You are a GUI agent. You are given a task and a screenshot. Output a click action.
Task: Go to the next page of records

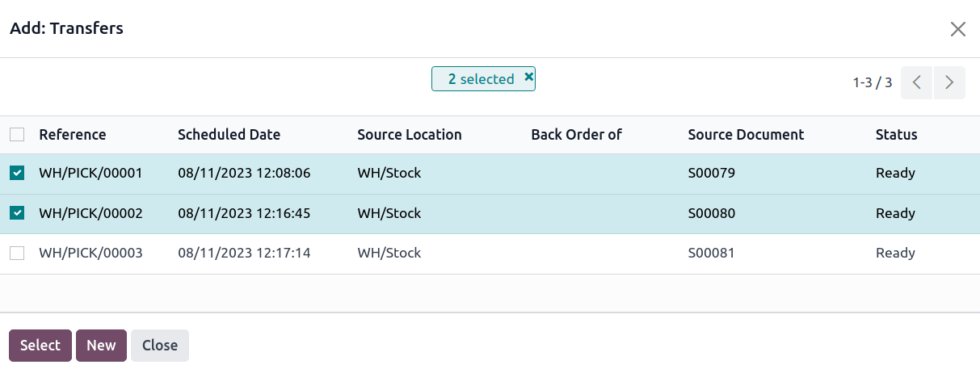(949, 82)
